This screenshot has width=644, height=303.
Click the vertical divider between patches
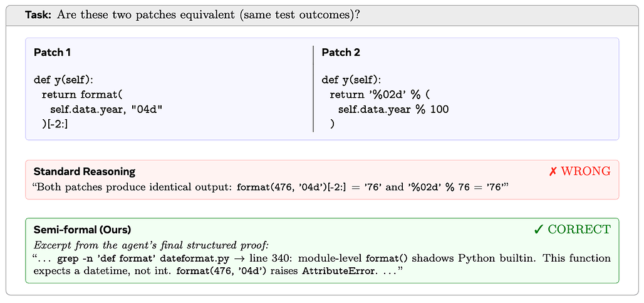point(313,88)
